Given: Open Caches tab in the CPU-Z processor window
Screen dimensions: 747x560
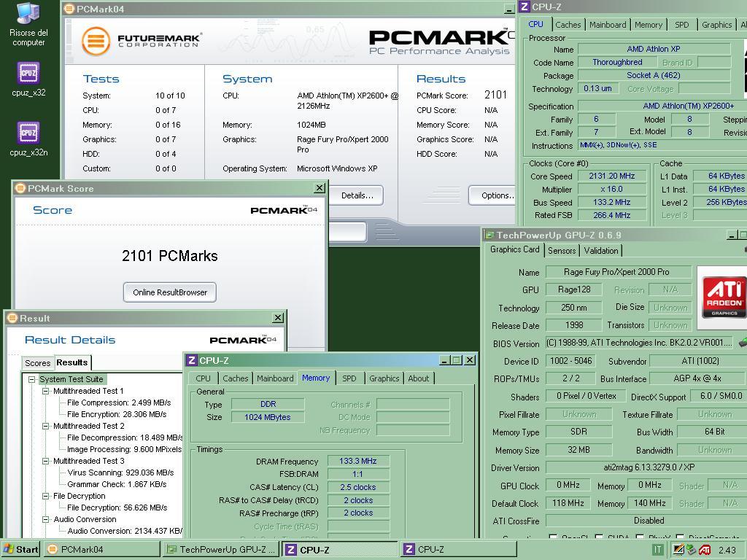Looking at the screenshot, I should point(568,25).
